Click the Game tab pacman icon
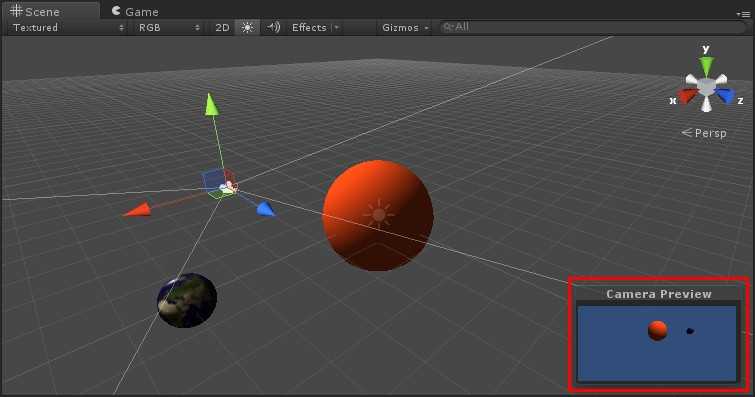This screenshot has height=397, width=755. [x=116, y=11]
